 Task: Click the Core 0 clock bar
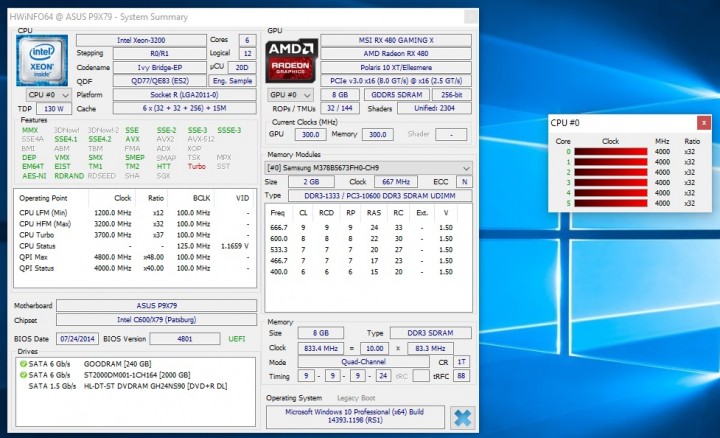[611, 152]
